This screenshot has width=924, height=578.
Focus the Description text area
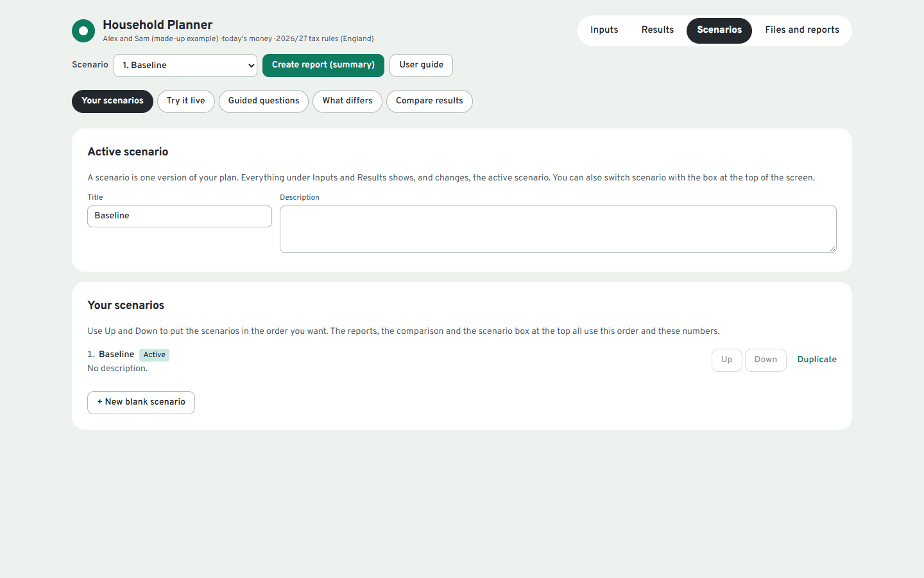coord(558,229)
